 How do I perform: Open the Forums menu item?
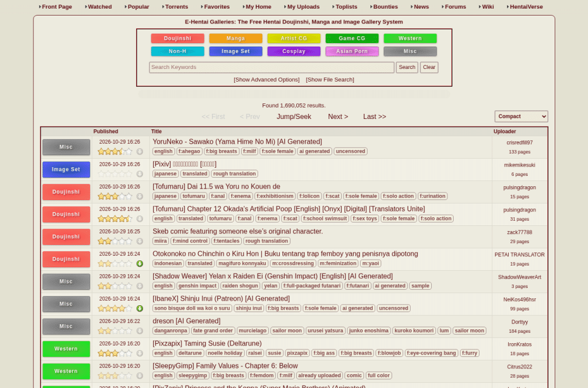click(454, 7)
